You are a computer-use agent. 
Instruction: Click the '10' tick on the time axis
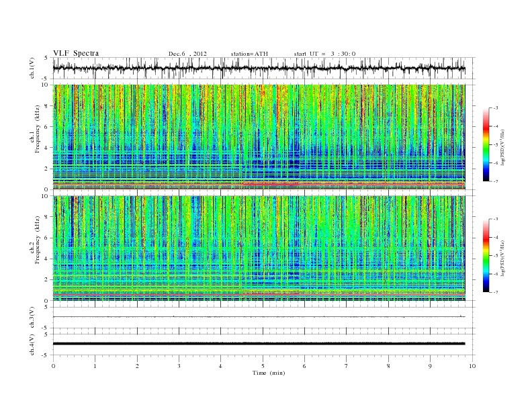click(472, 366)
